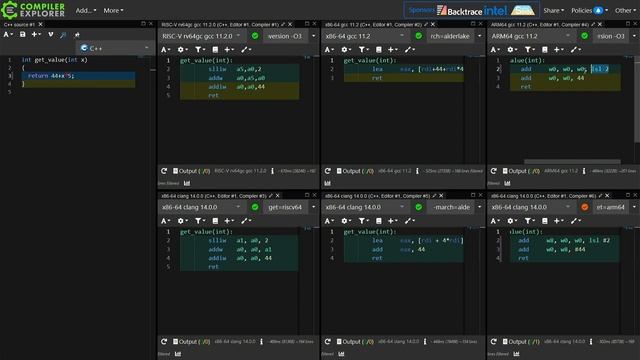Viewport: 640px width, 360px height.
Task: Click the Vim mode icon in source editor
Action: click(x=51, y=35)
